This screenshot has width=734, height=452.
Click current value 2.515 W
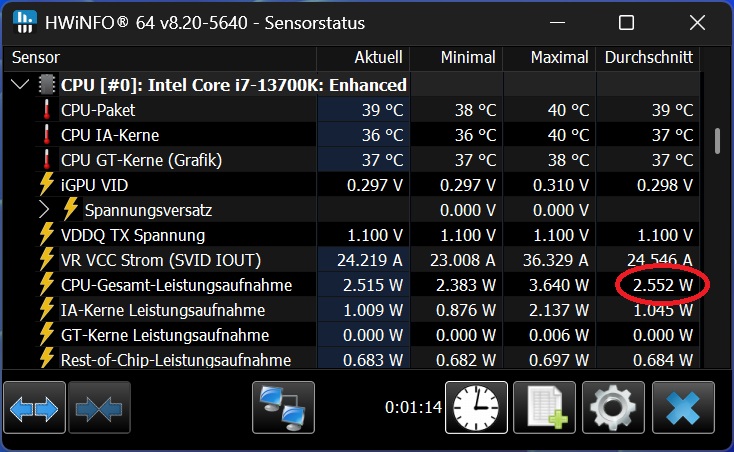point(373,285)
